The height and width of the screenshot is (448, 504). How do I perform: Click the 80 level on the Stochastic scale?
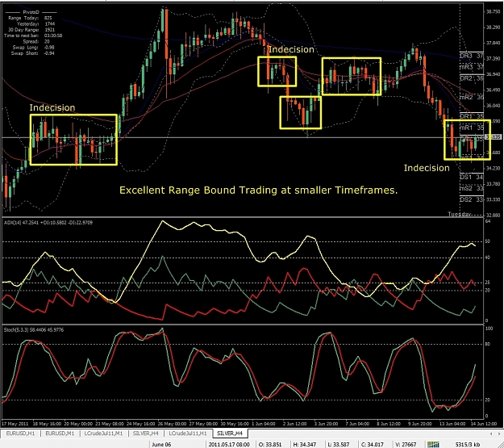point(488,345)
